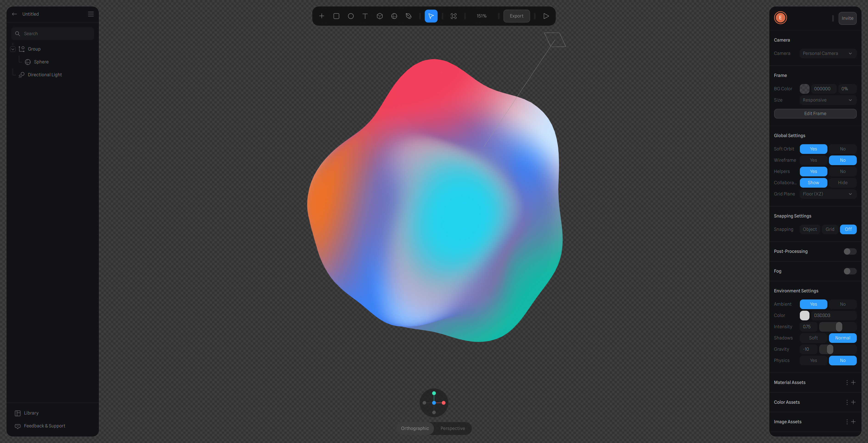Image resolution: width=868 pixels, height=443 pixels.
Task: Select the Rectangle shape tool
Action: point(336,16)
